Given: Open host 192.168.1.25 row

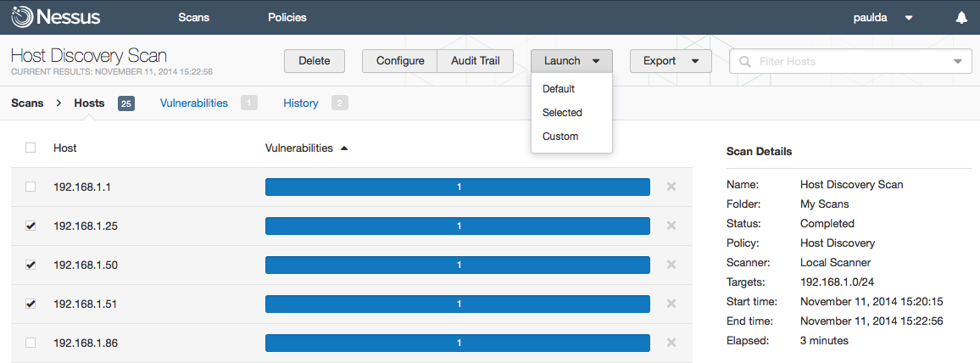Looking at the screenshot, I should 352,226.
